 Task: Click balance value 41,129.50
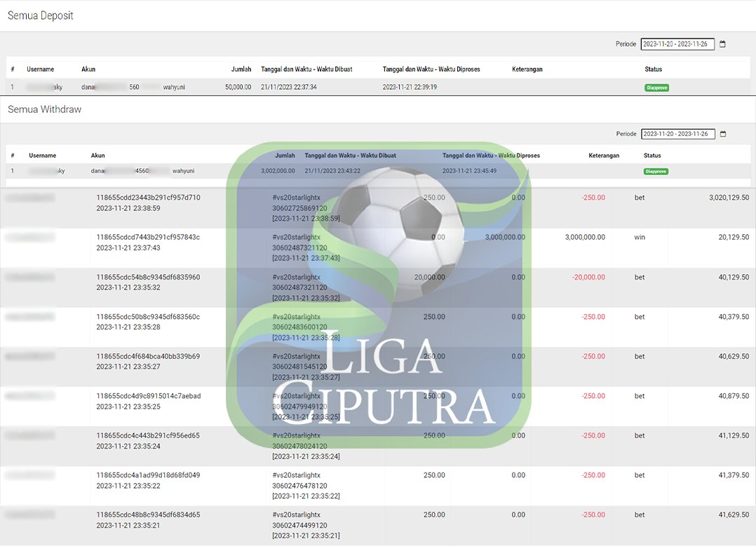click(734, 435)
